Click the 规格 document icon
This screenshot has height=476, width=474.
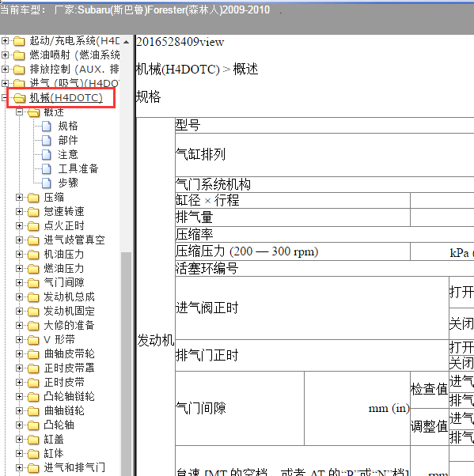[47, 127]
